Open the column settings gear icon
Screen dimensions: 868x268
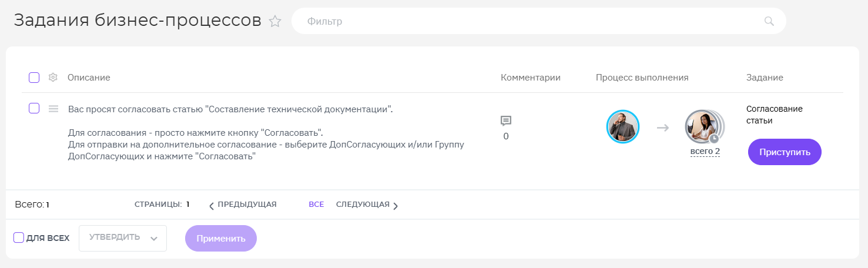(53, 78)
